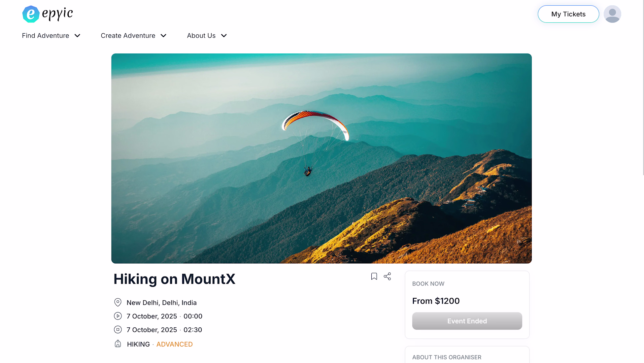Expand the Create Adventure chevron
This screenshot has width=644, height=363.
pos(163,36)
